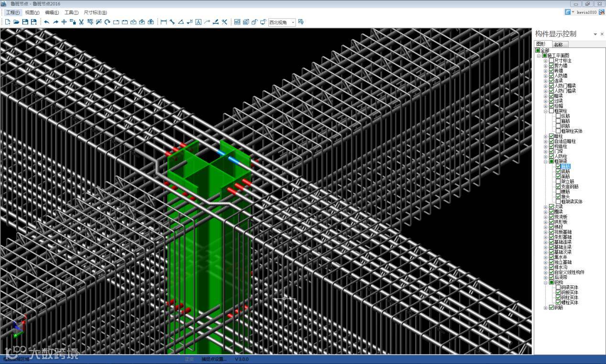Open the 编辑(E) menu
The width and height of the screenshot is (606, 364).
(x=52, y=12)
